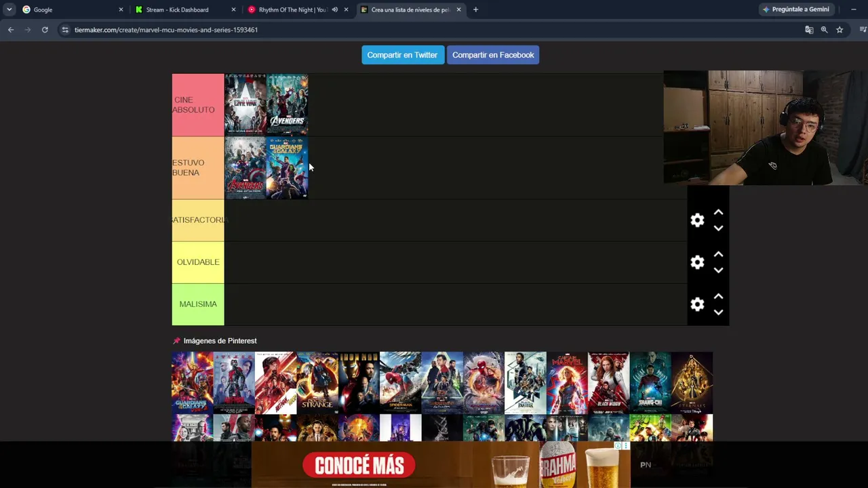Pick the Spider-Man Homecoming poster
The height and width of the screenshot is (488, 868).
(x=400, y=383)
